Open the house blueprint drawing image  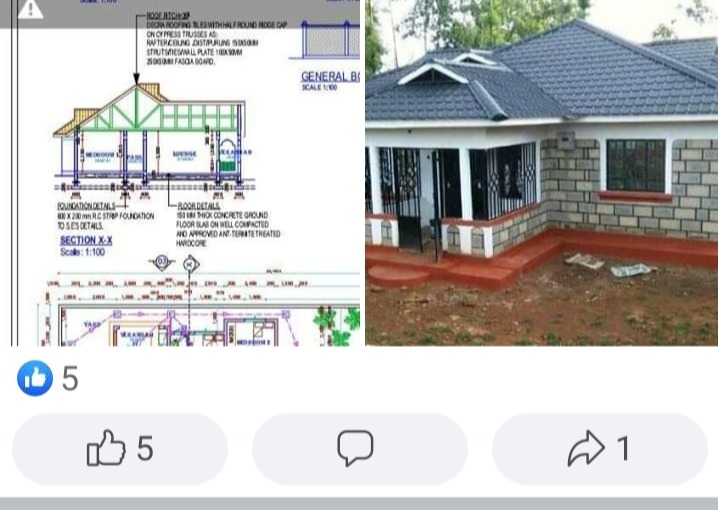tap(180, 173)
